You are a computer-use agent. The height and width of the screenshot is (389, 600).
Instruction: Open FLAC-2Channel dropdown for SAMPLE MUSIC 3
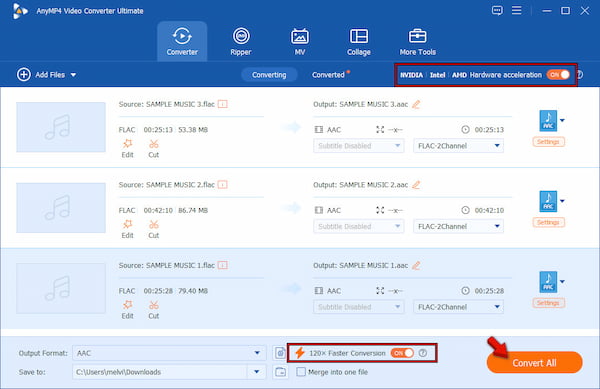[458, 146]
